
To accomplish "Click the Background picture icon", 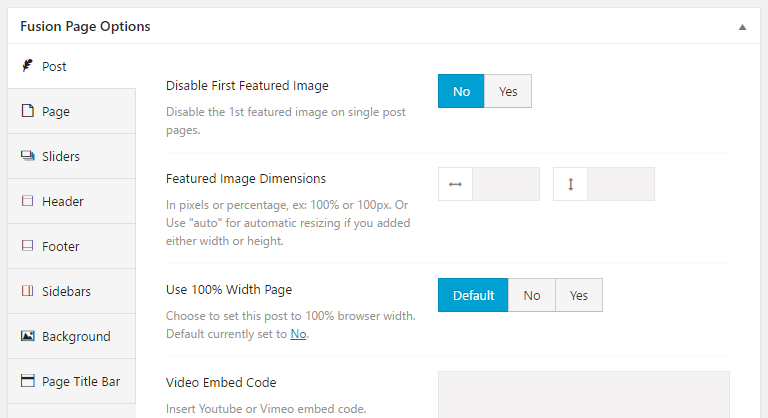I will tap(27, 336).
